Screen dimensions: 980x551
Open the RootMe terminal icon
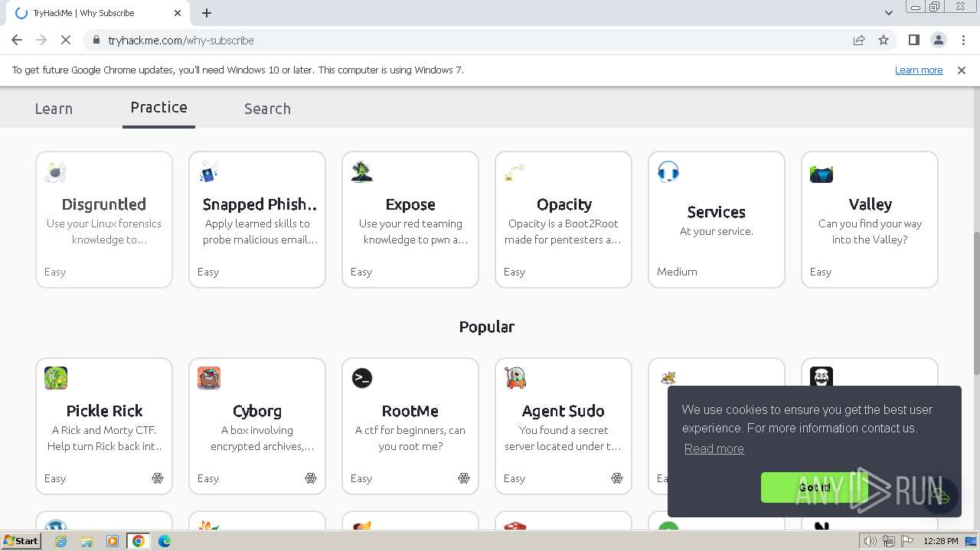[x=362, y=378]
